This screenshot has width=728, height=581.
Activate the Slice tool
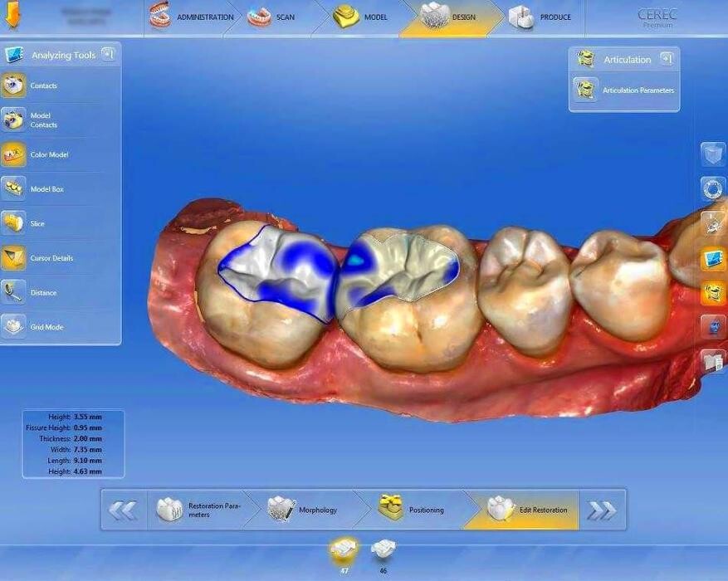tap(37, 224)
